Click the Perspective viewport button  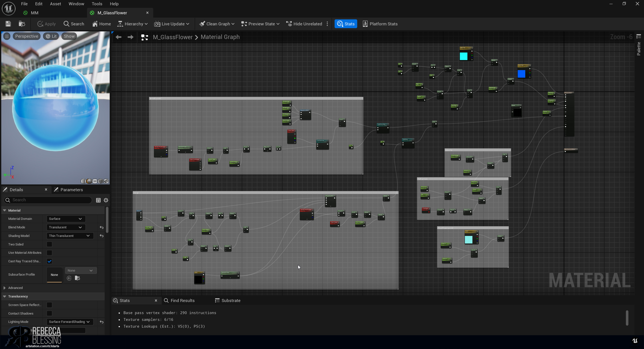pos(27,36)
